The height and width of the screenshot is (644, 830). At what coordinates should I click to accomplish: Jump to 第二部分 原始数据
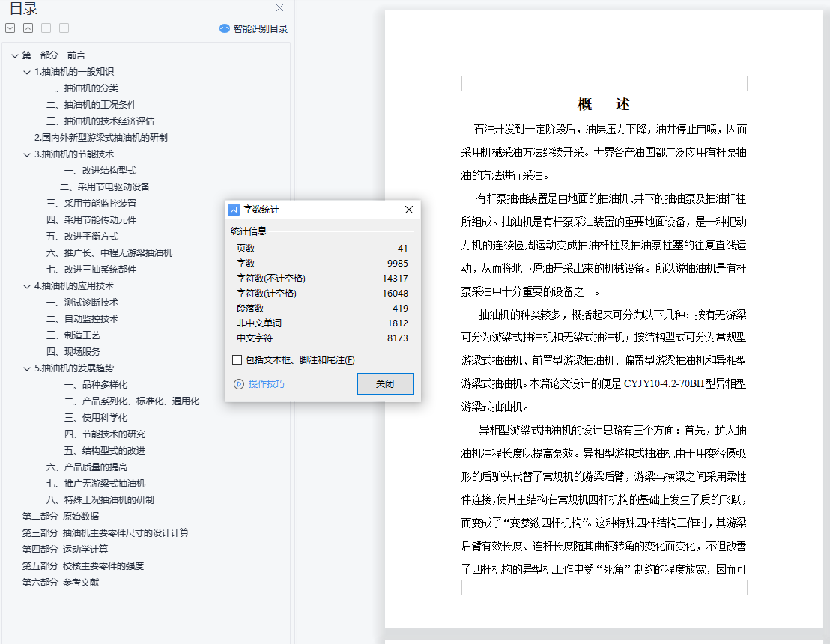click(61, 517)
